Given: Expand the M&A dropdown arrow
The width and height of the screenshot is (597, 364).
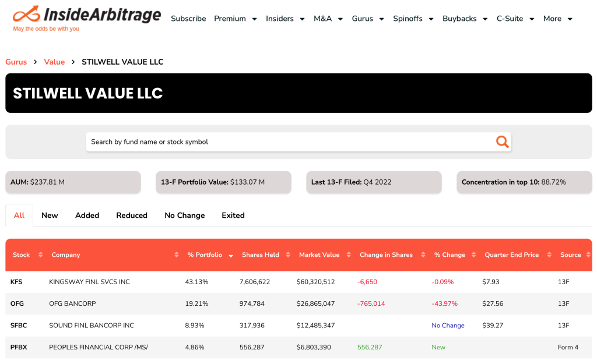Looking at the screenshot, I should click(x=340, y=19).
